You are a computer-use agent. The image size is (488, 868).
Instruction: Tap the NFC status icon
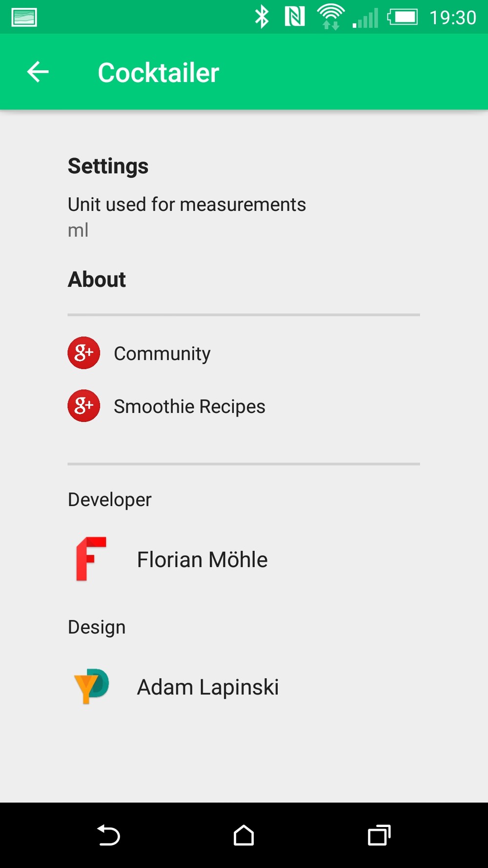tap(295, 17)
